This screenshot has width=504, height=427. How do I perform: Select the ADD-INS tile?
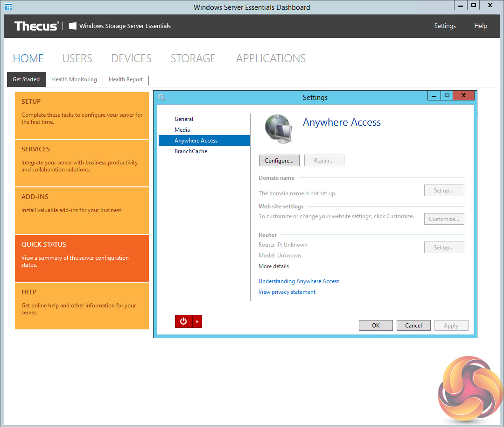coord(82,210)
